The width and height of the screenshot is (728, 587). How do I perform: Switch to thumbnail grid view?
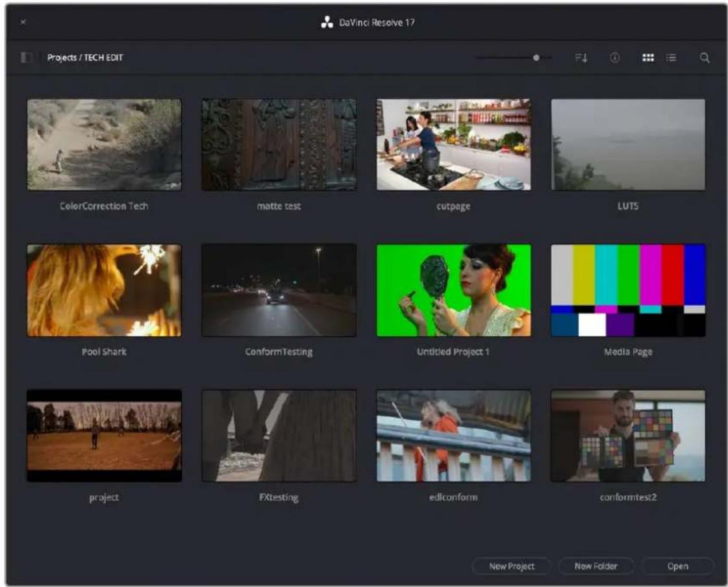click(x=648, y=58)
